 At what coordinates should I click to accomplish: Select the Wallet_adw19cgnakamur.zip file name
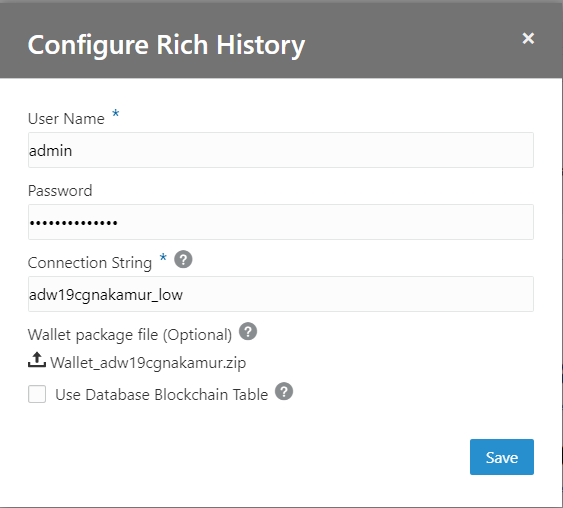click(148, 363)
